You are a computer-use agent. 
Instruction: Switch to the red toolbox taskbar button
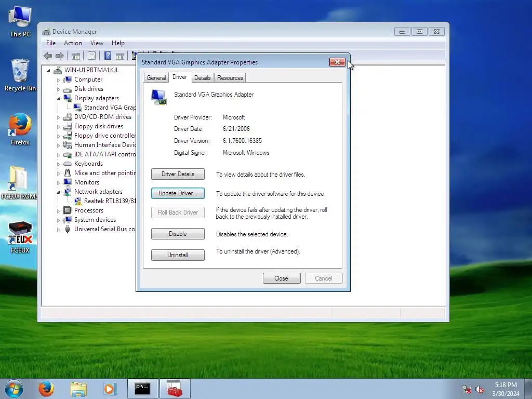point(175,389)
